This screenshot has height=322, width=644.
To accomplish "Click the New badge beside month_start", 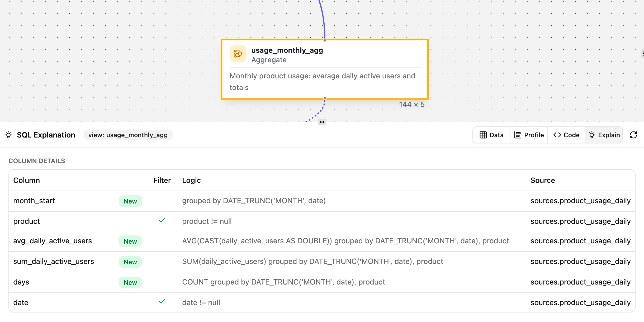I will [130, 201].
